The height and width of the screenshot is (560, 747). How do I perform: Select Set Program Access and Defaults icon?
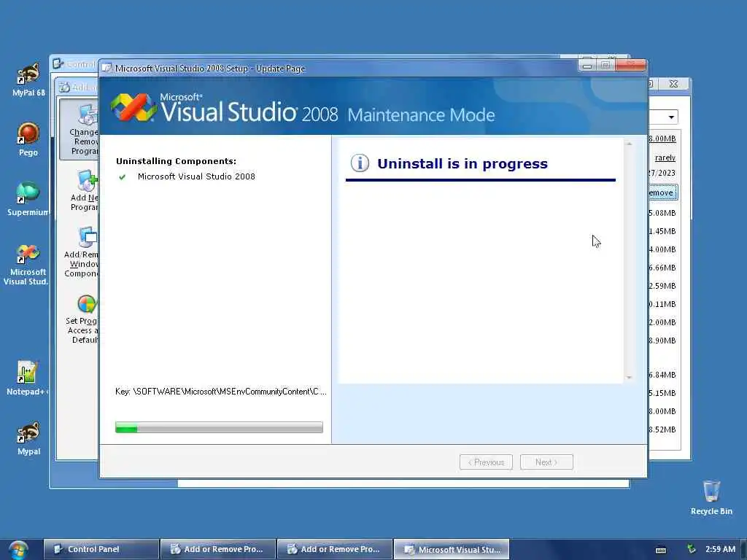pos(83,319)
